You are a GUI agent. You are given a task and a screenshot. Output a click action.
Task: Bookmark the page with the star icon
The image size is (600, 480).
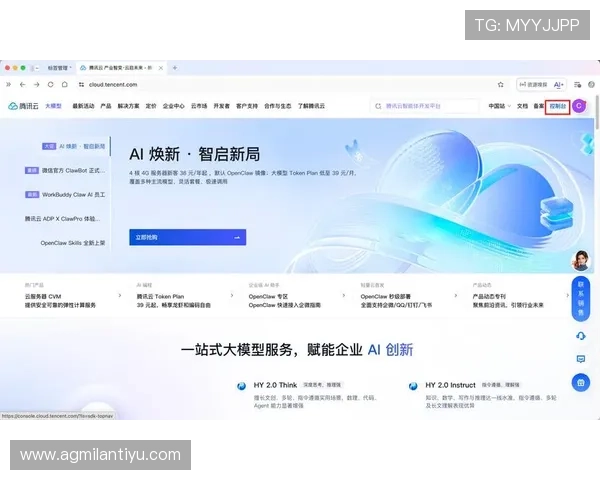coord(501,85)
